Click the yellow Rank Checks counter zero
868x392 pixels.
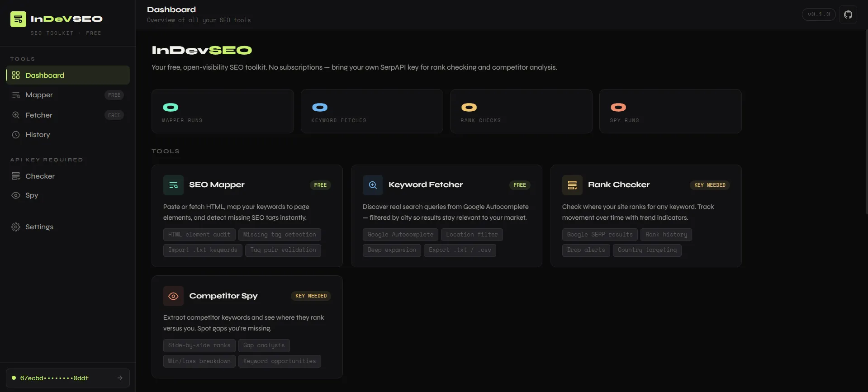[469, 107]
